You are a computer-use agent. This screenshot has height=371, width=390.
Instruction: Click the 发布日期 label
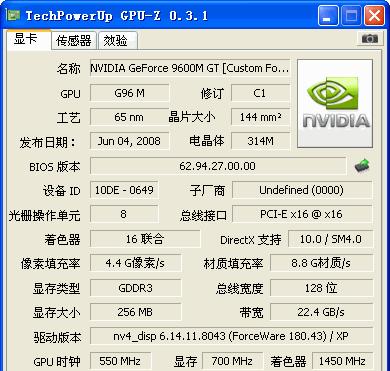pyautogui.click(x=48, y=142)
